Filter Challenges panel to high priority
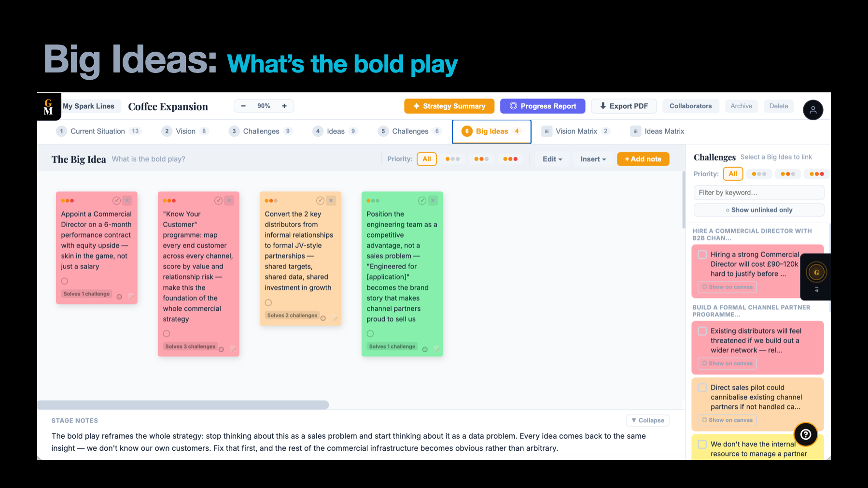868x488 pixels. coord(817,174)
